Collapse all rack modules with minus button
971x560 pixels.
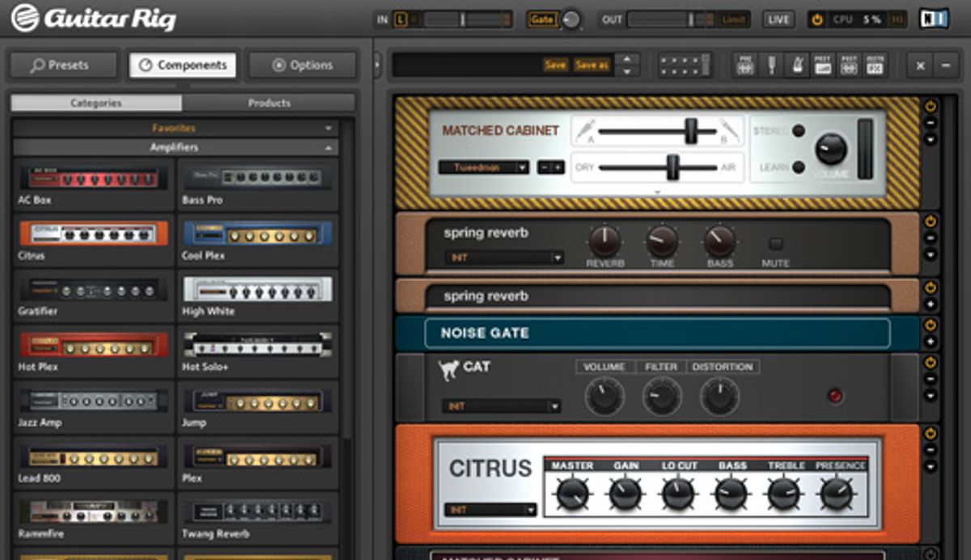coord(946,66)
